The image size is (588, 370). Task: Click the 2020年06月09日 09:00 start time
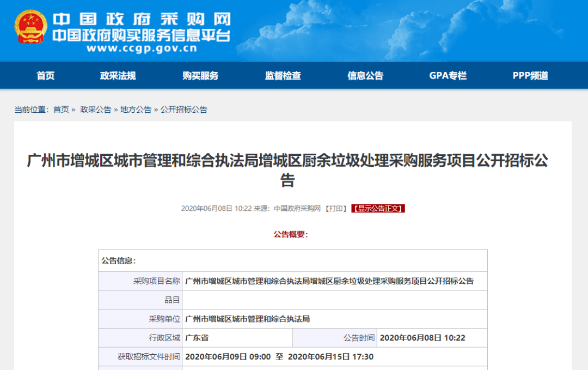coord(228,356)
